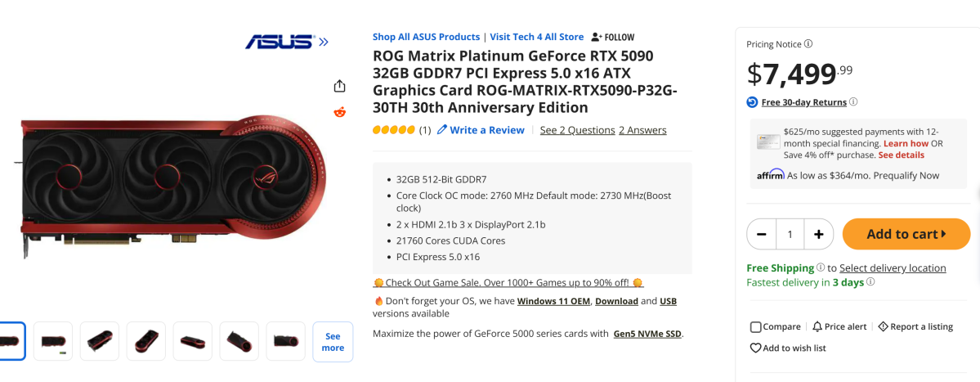Click the share icon beside product image

click(x=340, y=86)
